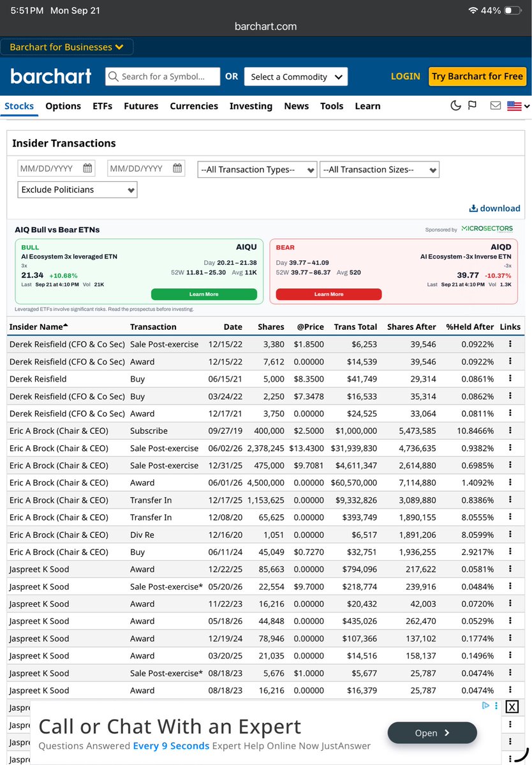Click the start date calendar icon

pyautogui.click(x=87, y=168)
